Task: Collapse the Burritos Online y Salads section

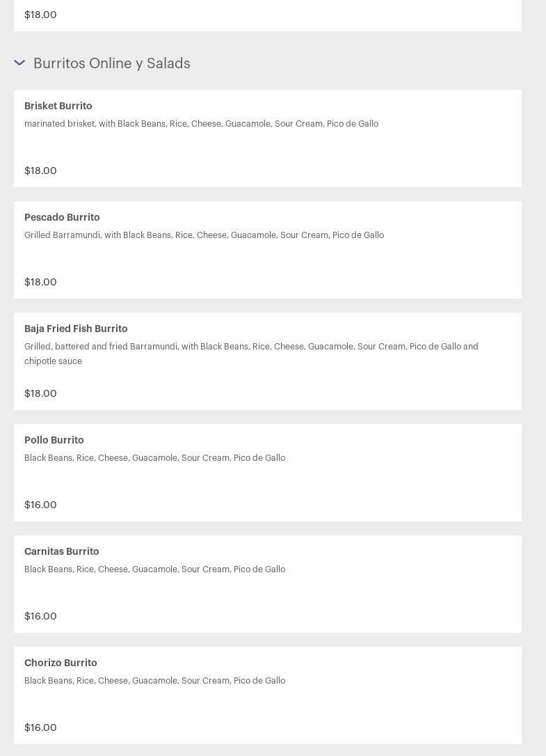Action: 19,63
